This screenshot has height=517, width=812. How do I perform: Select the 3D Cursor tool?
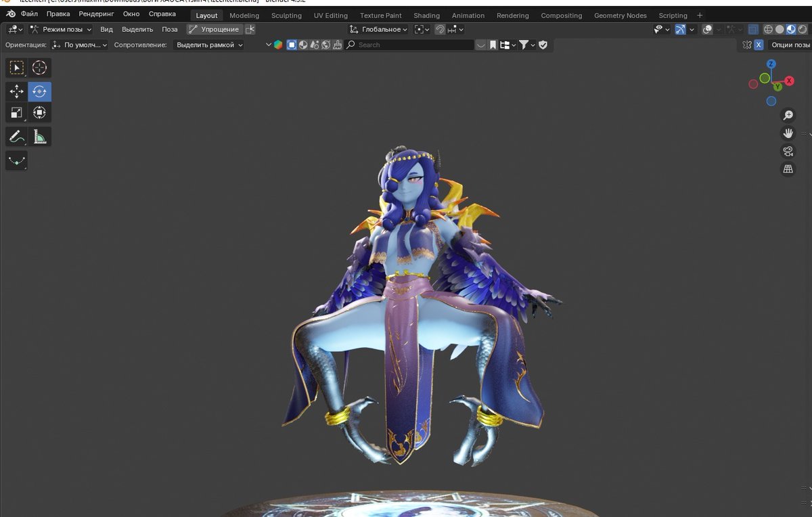[x=39, y=68]
